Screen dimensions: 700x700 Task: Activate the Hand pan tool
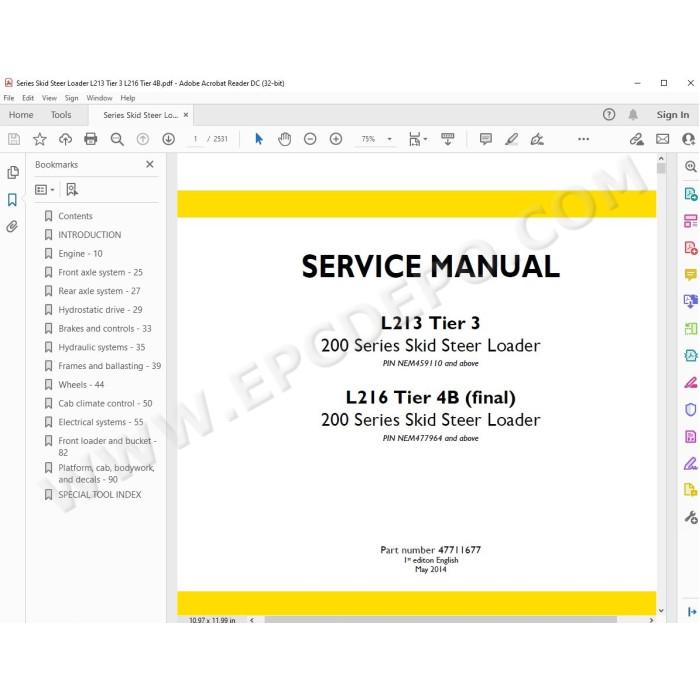click(x=284, y=139)
